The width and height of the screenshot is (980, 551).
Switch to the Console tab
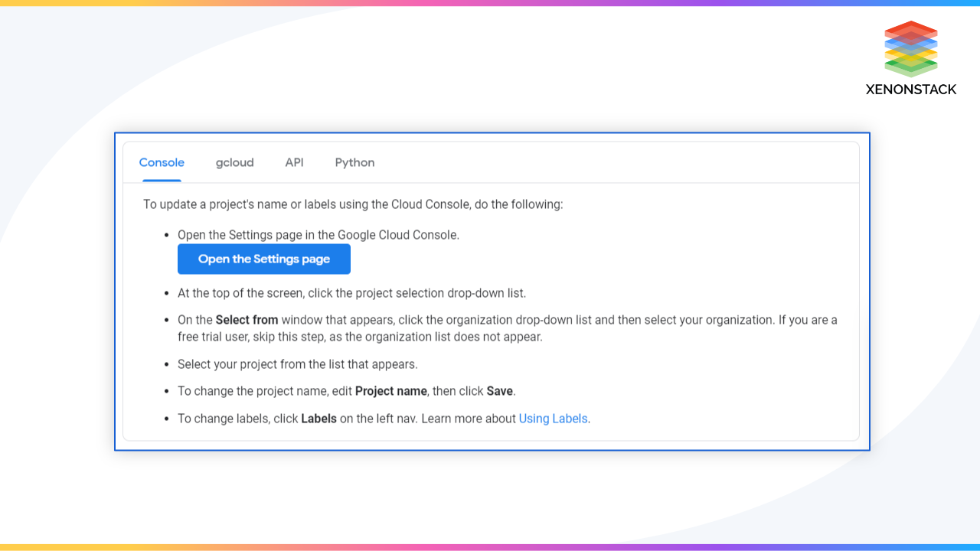click(161, 162)
